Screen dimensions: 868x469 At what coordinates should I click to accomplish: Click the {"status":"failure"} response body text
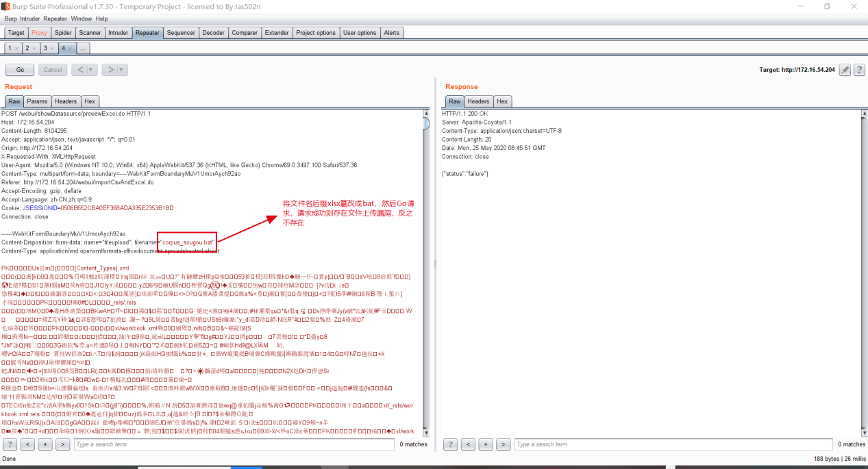tap(465, 173)
